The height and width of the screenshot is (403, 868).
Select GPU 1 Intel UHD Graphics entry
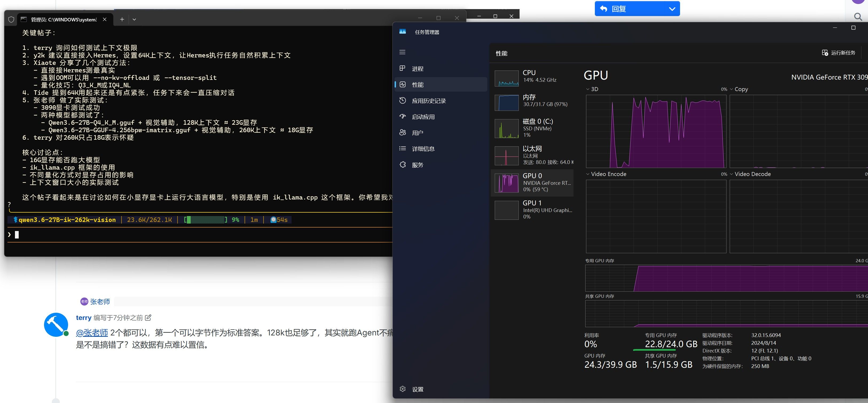pyautogui.click(x=532, y=210)
